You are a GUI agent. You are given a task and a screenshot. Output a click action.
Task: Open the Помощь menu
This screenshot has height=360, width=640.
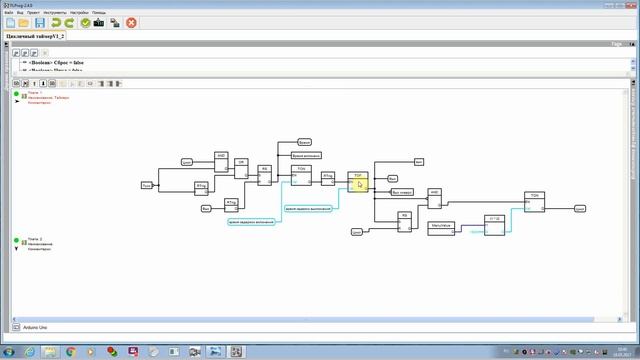[99, 13]
